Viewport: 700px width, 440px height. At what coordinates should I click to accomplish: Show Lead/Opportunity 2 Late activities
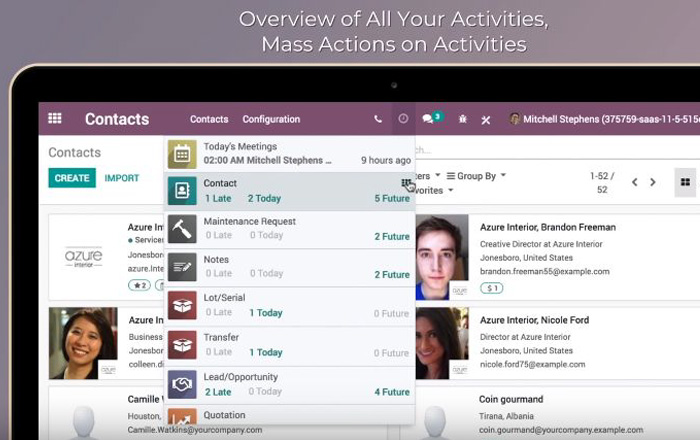[218, 392]
